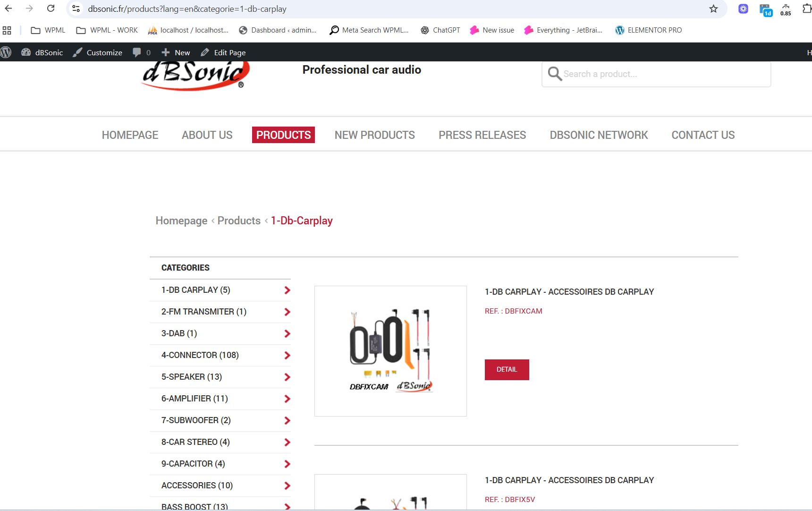Screen dimensions: 812x511
Task: Open the DBFIXCAM product thumbnail
Action: click(390, 351)
